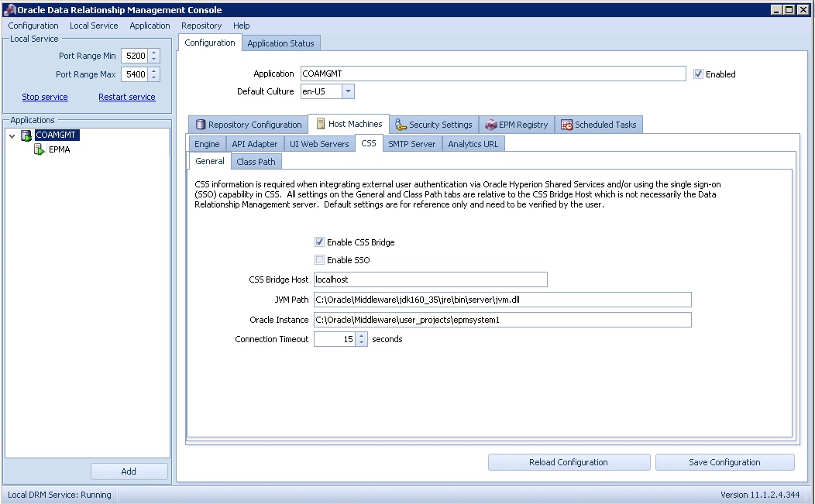The width and height of the screenshot is (815, 504).
Task: Select the Host Machines tab
Action: 349,124
